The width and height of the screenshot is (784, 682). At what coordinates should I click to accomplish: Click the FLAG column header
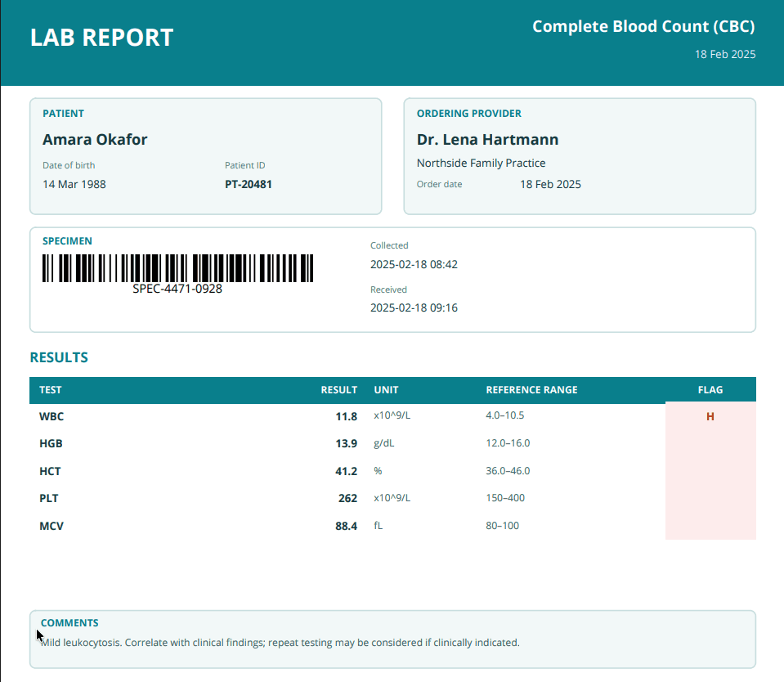(x=710, y=390)
